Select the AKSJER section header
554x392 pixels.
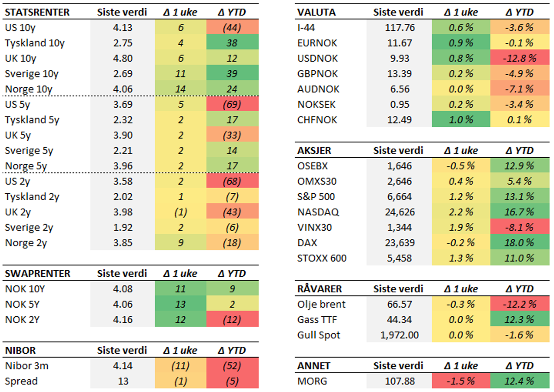[x=315, y=150]
